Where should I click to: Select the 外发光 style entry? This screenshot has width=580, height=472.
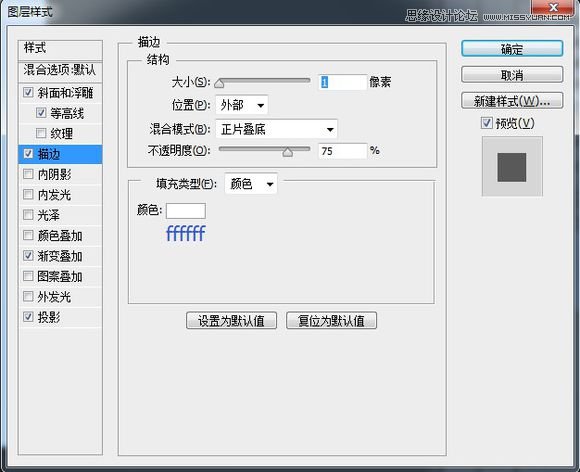coord(60,297)
